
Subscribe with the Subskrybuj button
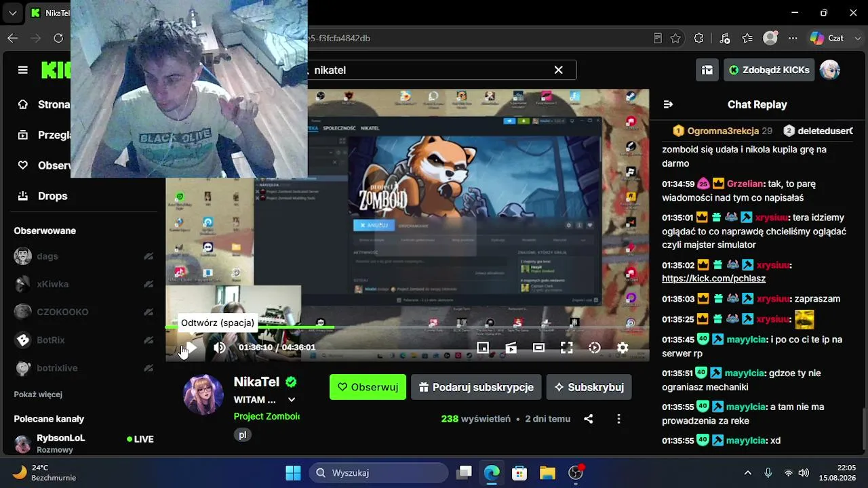(x=589, y=387)
